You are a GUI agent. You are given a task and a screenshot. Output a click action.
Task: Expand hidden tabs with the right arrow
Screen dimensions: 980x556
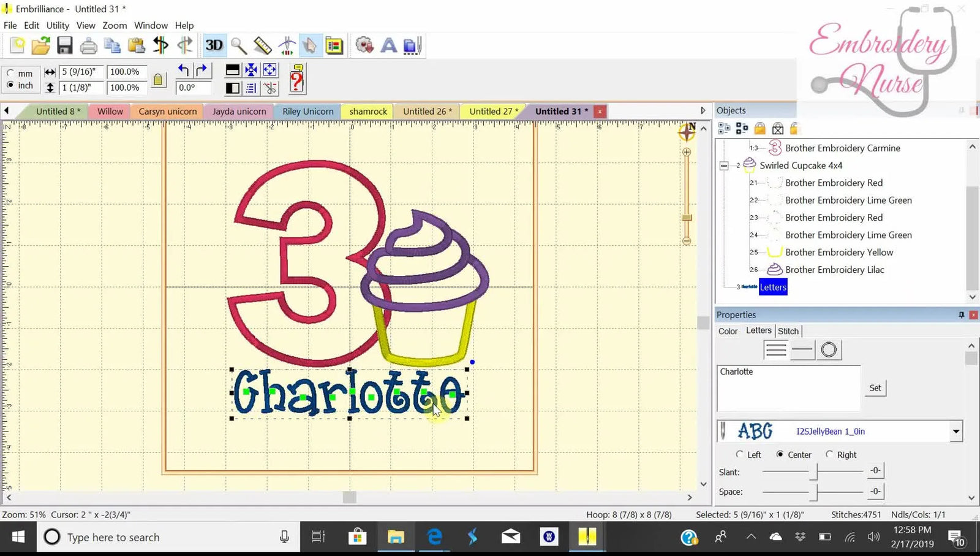pos(703,110)
